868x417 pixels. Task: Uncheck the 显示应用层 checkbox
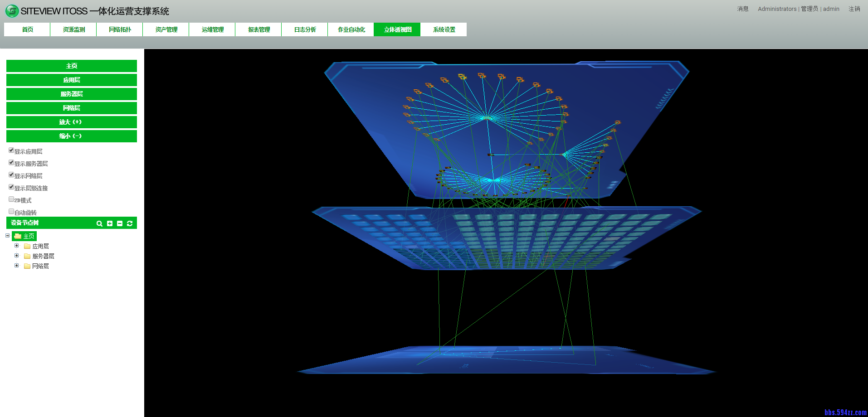[11, 150]
